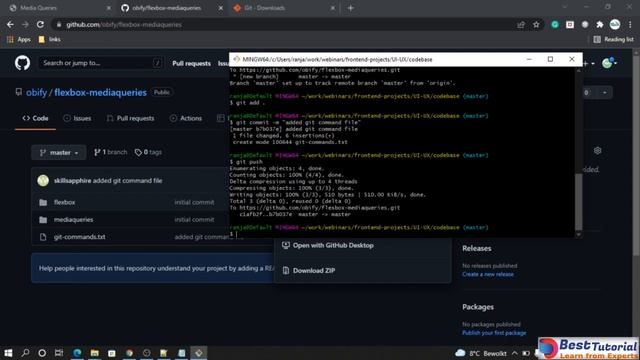Open the Releases heading link
Viewport: 640px width, 360px height.
477,248
